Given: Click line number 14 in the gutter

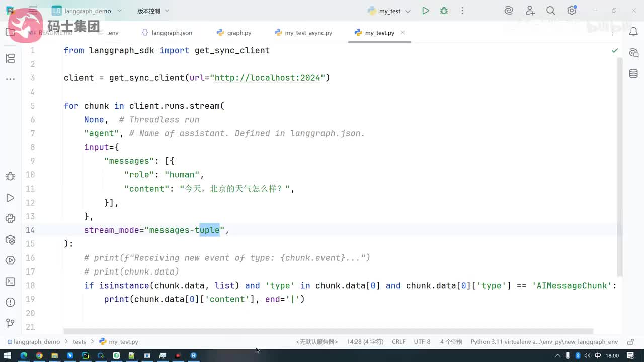Looking at the screenshot, I should 30,230.
